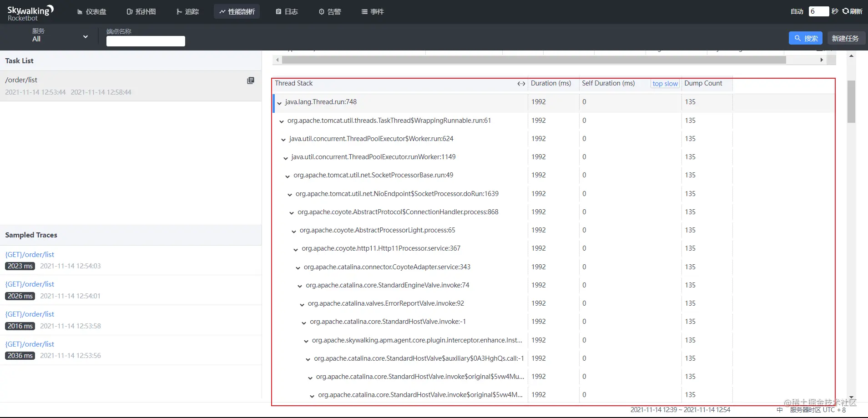Collapse CoyoteAdapter.service:343 row

pos(298,268)
